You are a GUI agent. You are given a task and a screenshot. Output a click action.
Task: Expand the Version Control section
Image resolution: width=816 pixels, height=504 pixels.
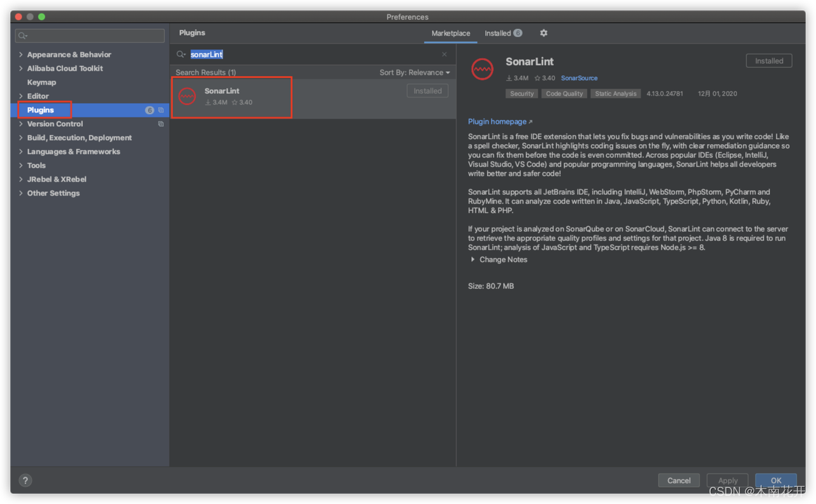[21, 124]
